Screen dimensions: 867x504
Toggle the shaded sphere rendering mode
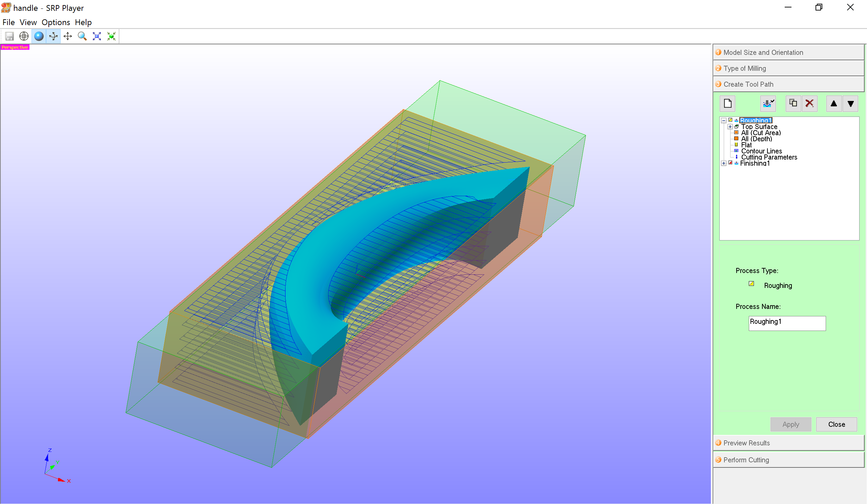(x=39, y=36)
